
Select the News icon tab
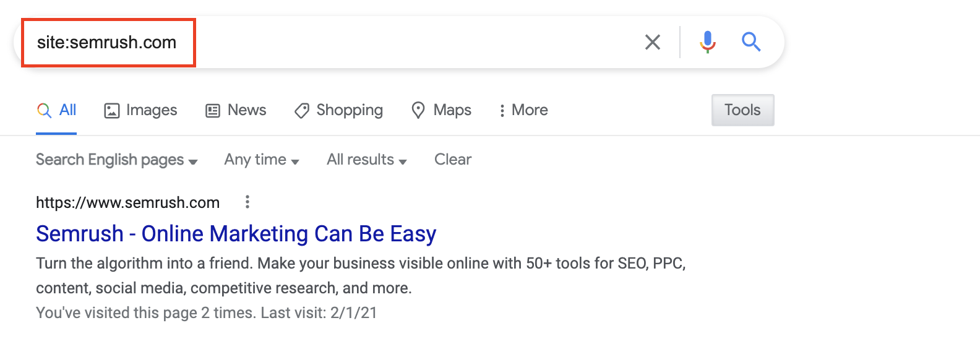point(213,111)
